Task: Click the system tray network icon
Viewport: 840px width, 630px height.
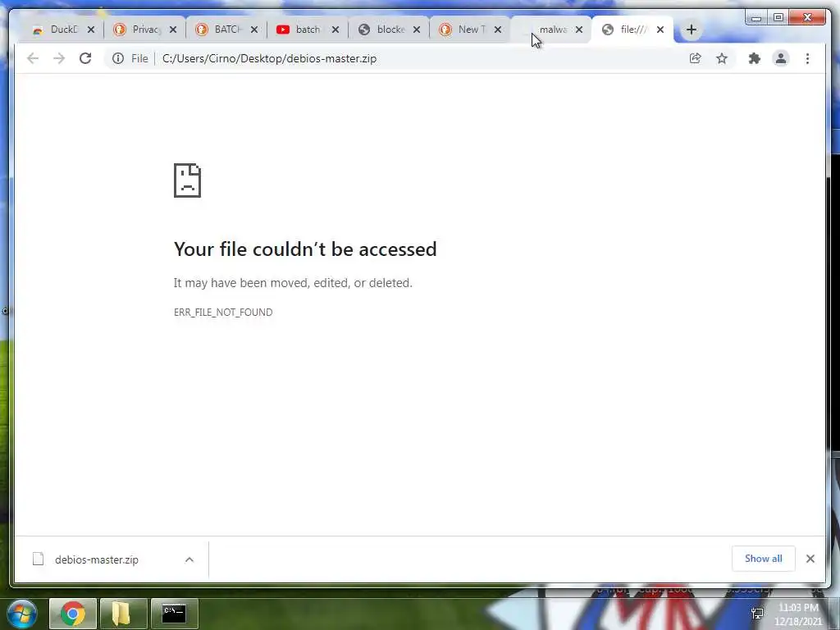Action: 757,614
